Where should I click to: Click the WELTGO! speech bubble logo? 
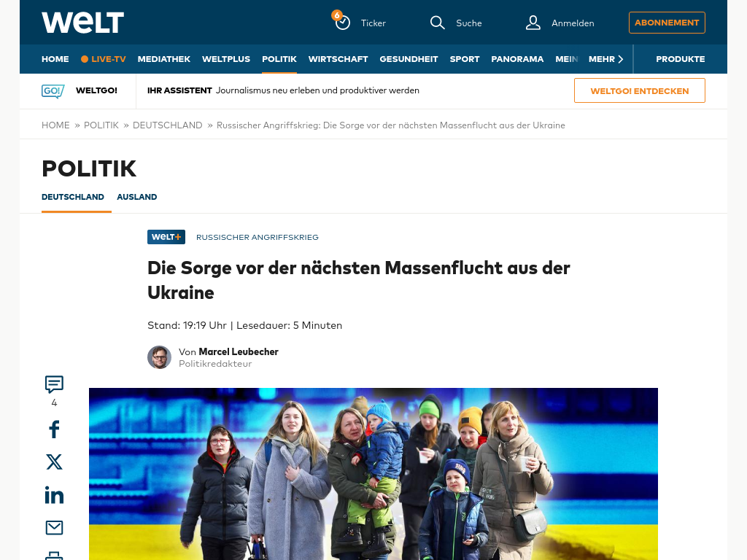[x=53, y=91]
